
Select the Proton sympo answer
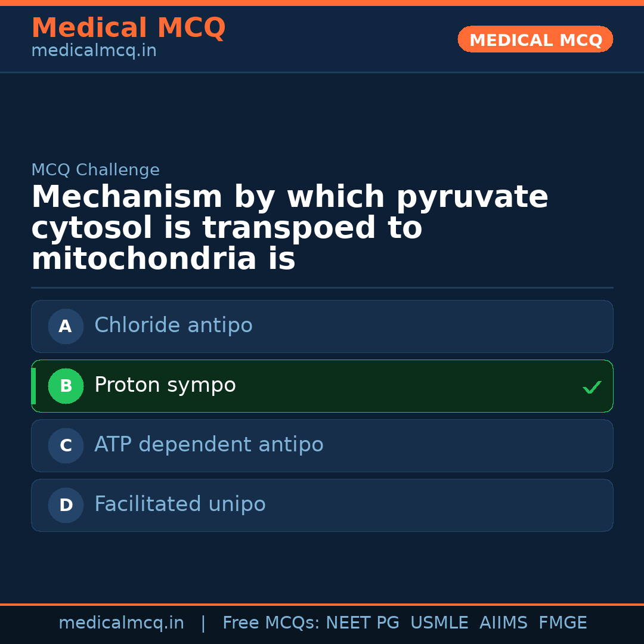165,385
